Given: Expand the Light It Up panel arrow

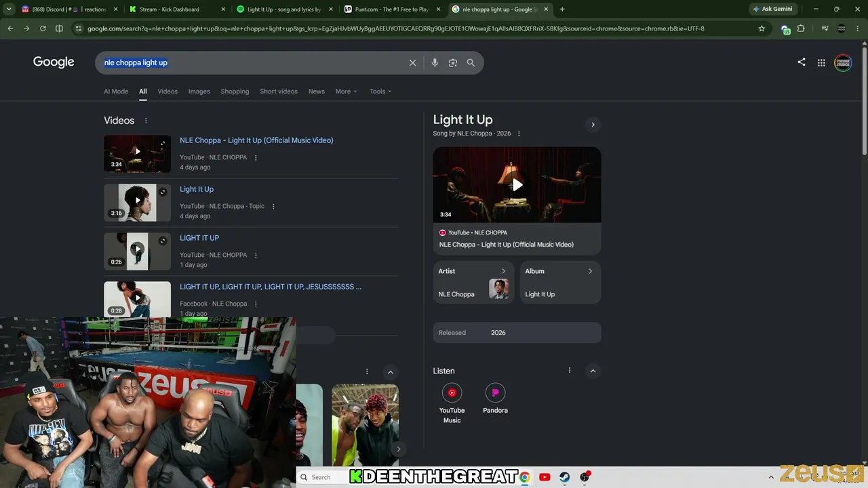Looking at the screenshot, I should 593,125.
